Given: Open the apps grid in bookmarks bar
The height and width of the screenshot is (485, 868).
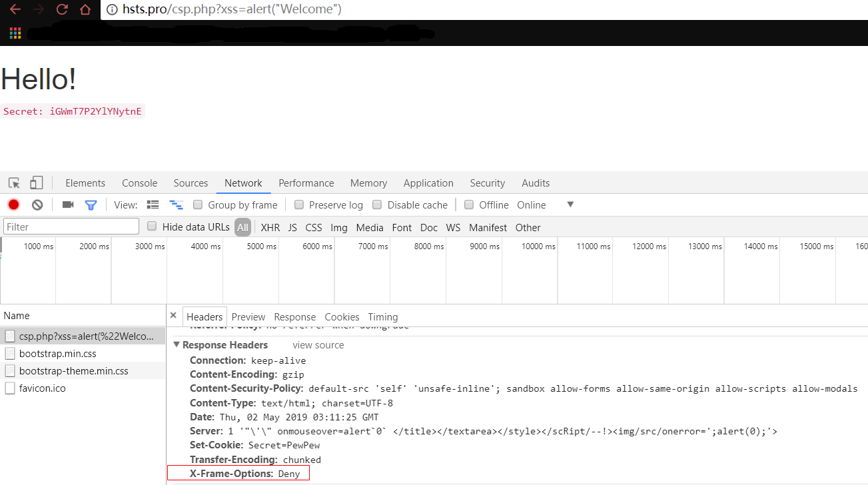Looking at the screenshot, I should (15, 33).
